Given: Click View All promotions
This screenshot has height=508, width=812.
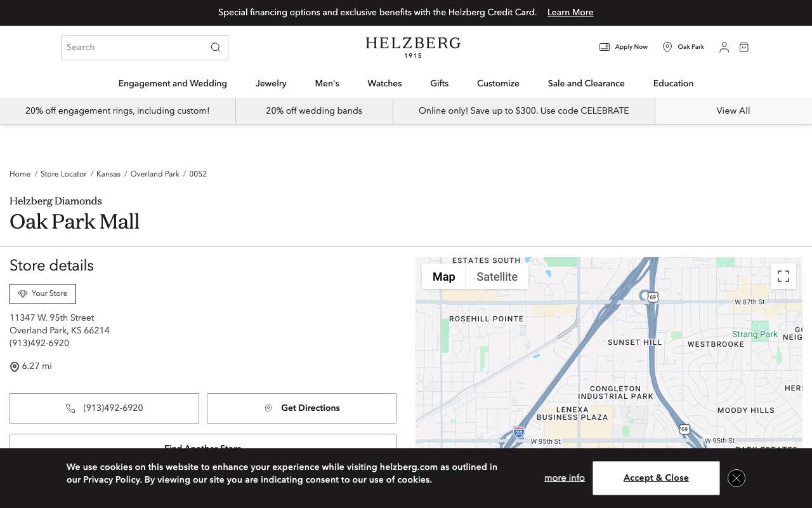Looking at the screenshot, I should [733, 110].
